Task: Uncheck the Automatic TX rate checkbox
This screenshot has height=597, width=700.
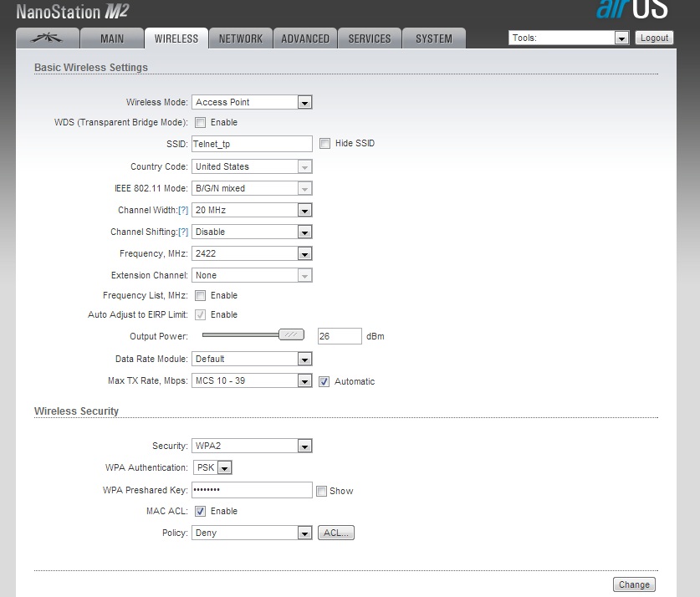Action: tap(324, 381)
